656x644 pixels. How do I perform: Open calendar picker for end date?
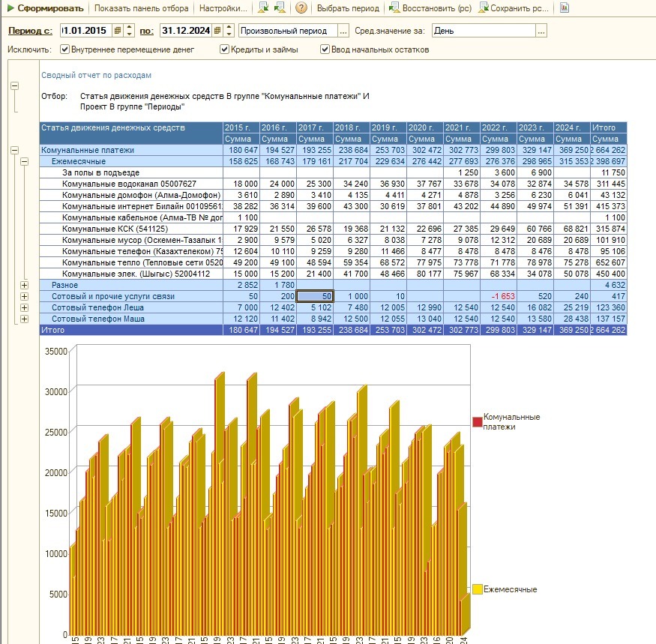(217, 31)
